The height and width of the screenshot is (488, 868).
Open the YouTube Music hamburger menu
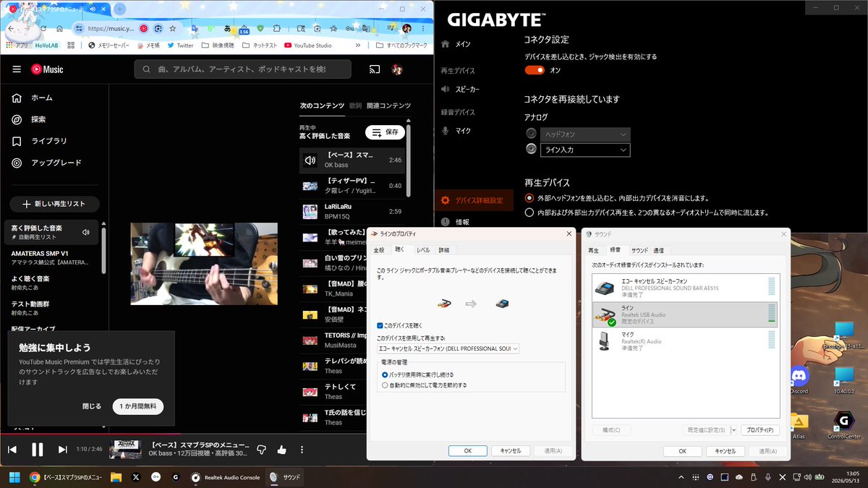pyautogui.click(x=17, y=69)
